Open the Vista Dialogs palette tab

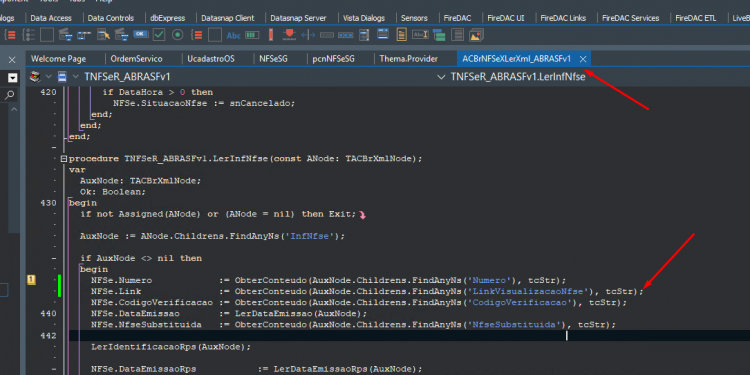[x=364, y=18]
